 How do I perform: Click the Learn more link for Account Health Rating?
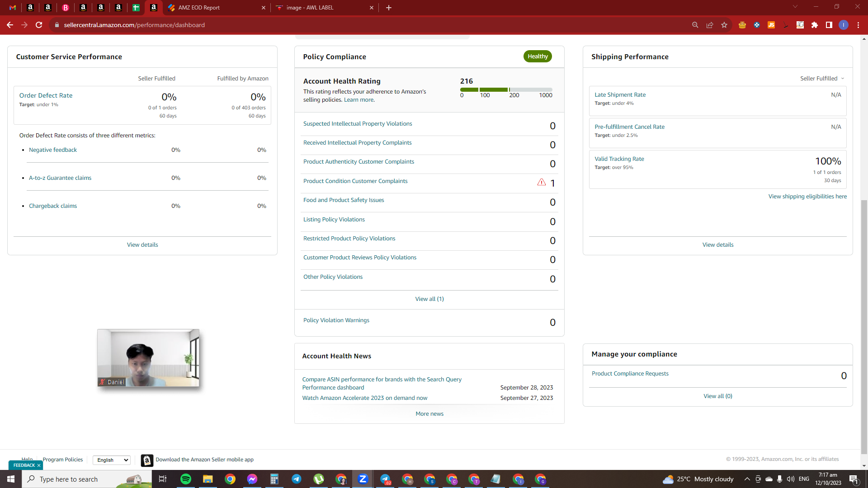point(359,100)
